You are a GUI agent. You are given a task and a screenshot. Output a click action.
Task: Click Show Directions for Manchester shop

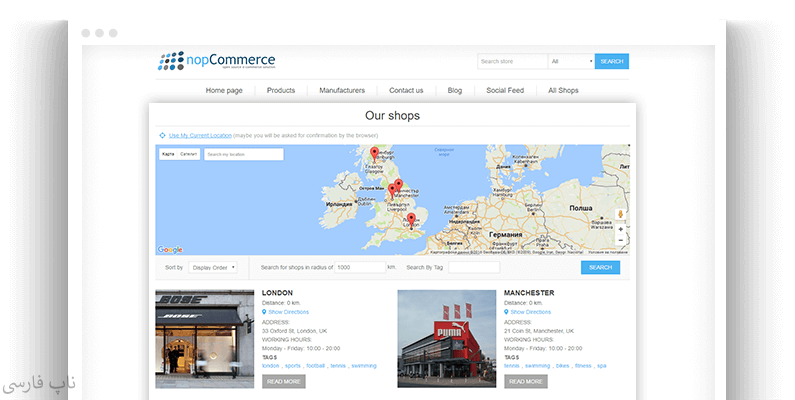click(530, 312)
